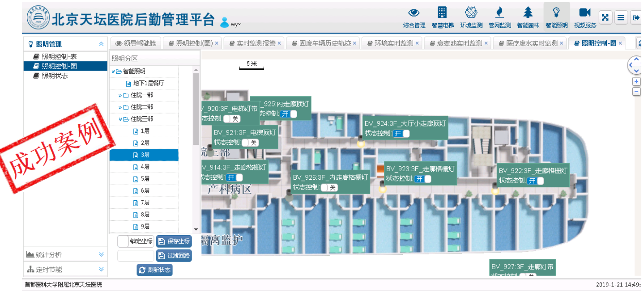Click the 照明分区 tree scrollbar thumb

point(196,109)
